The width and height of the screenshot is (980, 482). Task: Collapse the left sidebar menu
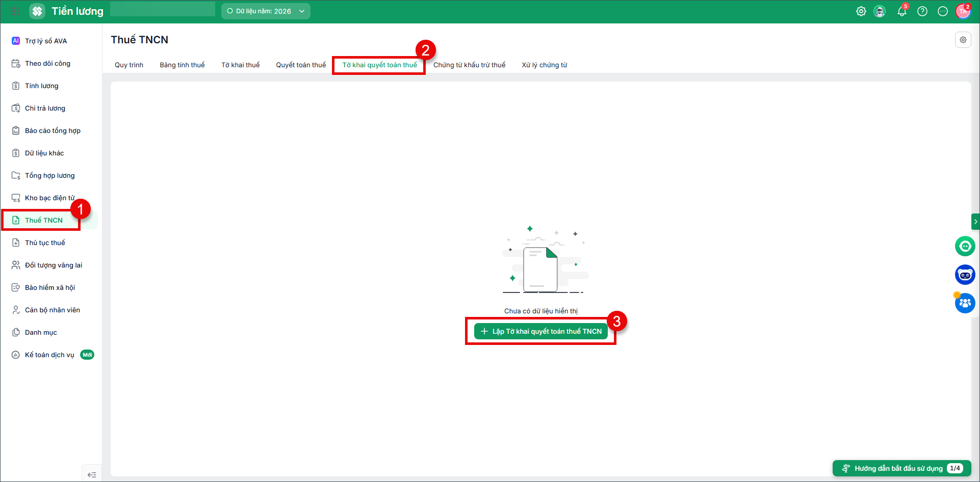coord(92,474)
